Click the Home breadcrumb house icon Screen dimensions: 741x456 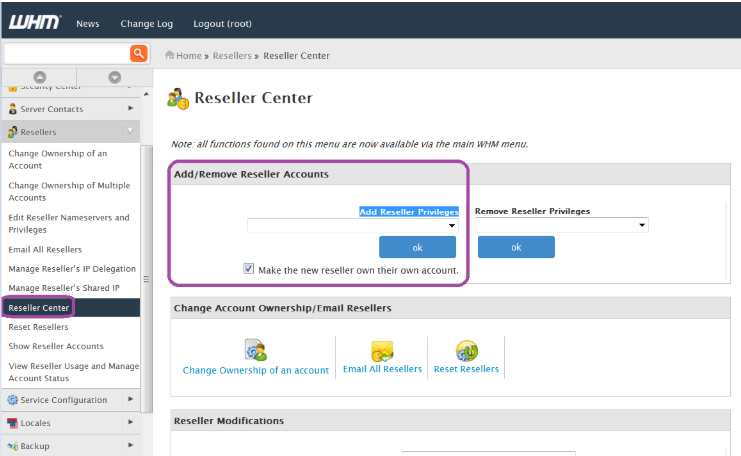[169, 55]
